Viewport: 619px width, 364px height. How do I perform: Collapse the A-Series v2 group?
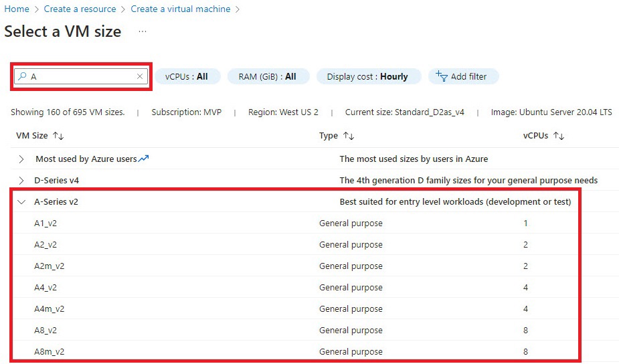(x=21, y=202)
